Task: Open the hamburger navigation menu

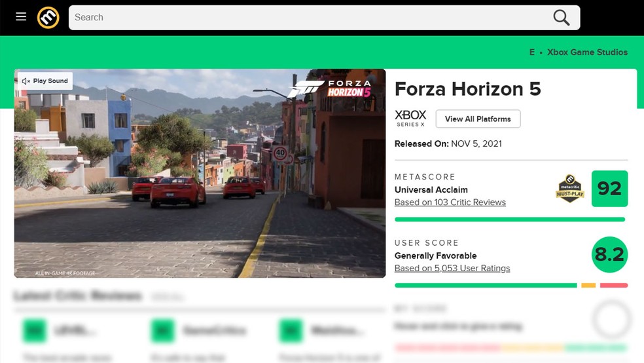Action: tap(21, 16)
